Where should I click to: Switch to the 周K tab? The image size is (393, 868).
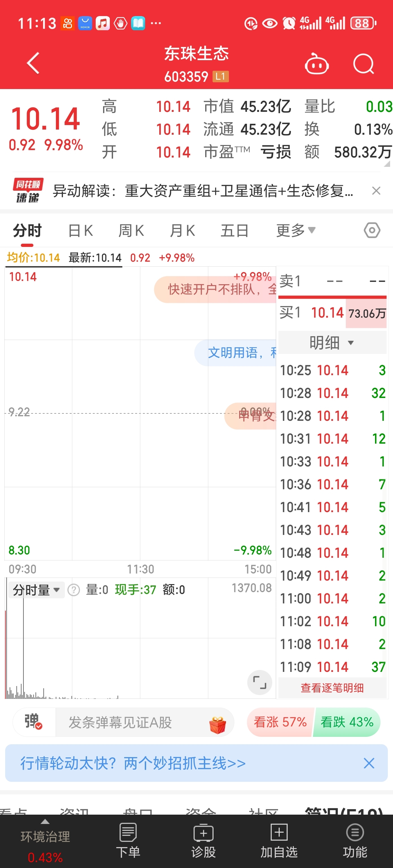(x=131, y=231)
